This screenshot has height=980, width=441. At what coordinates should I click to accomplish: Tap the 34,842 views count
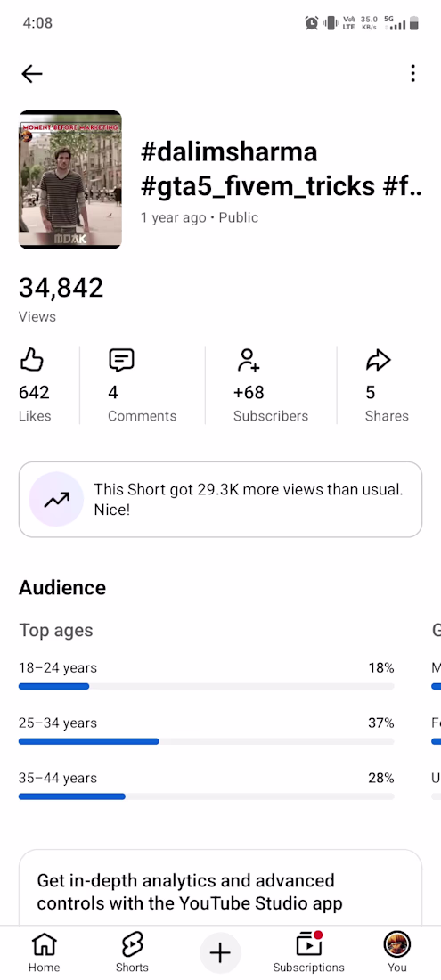point(61,288)
